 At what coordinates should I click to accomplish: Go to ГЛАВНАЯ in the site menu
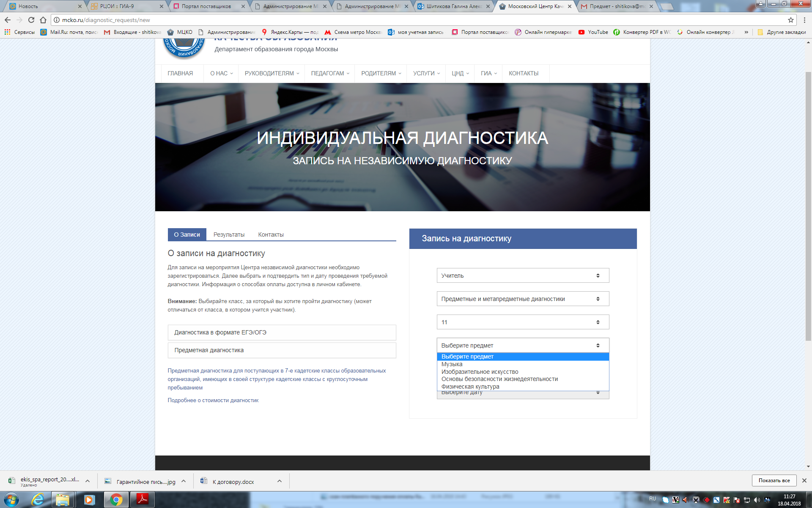(180, 74)
